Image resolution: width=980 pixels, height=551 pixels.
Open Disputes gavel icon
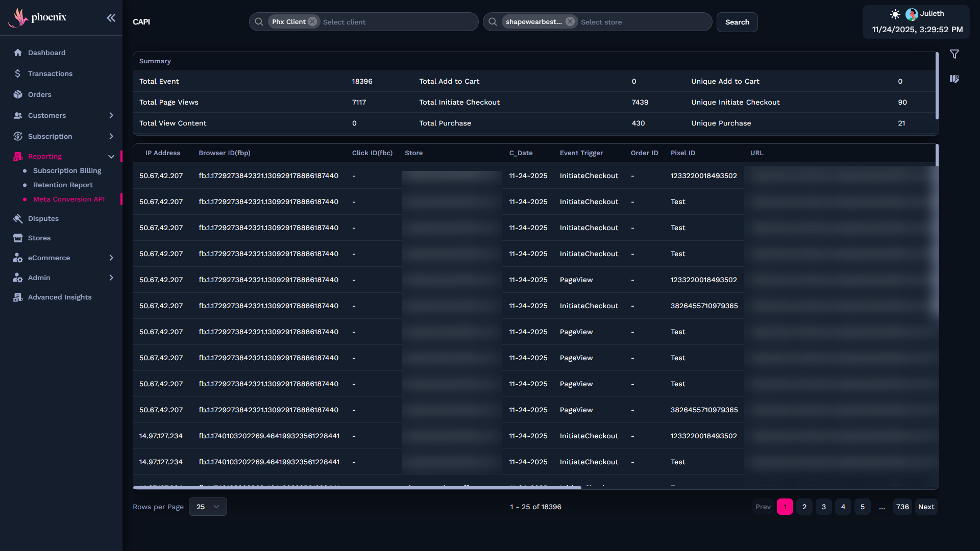[x=18, y=218]
